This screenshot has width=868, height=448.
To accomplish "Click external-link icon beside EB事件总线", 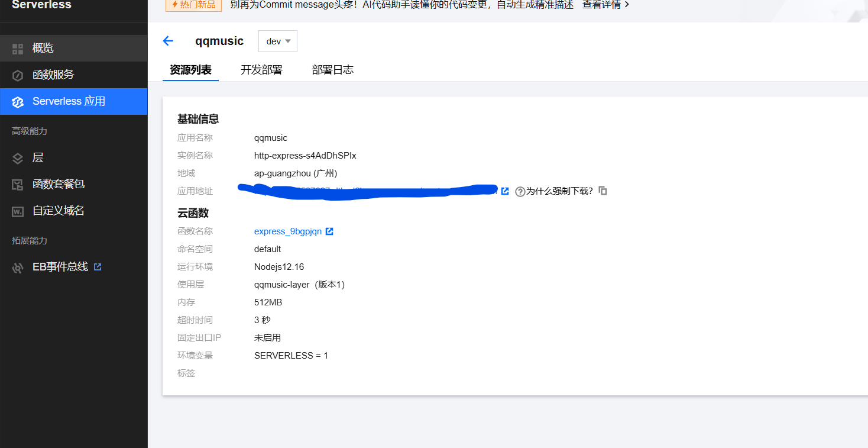I will click(98, 267).
